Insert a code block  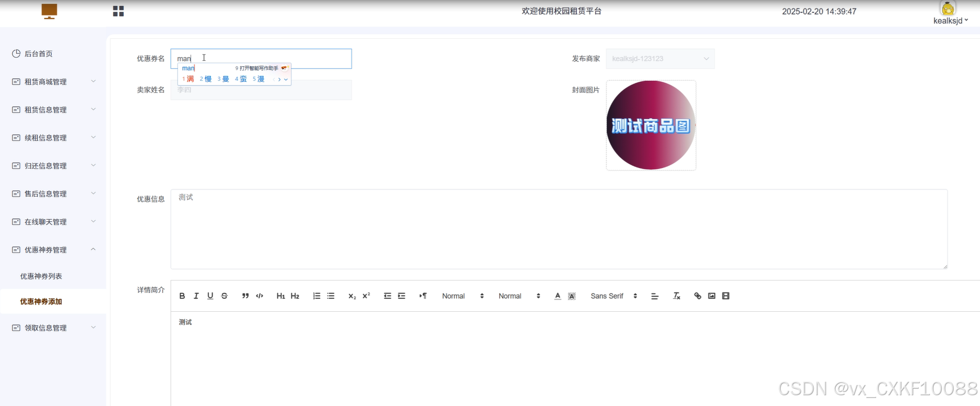(260, 296)
